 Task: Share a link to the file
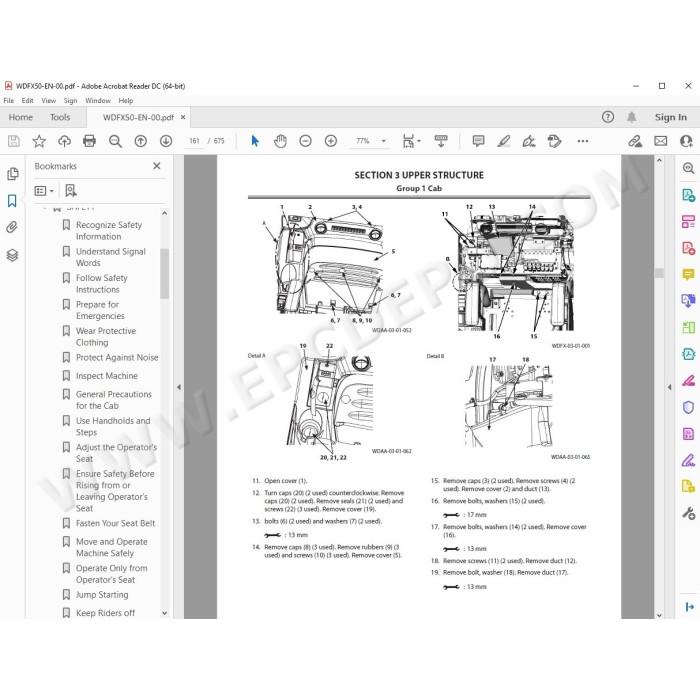[635, 141]
